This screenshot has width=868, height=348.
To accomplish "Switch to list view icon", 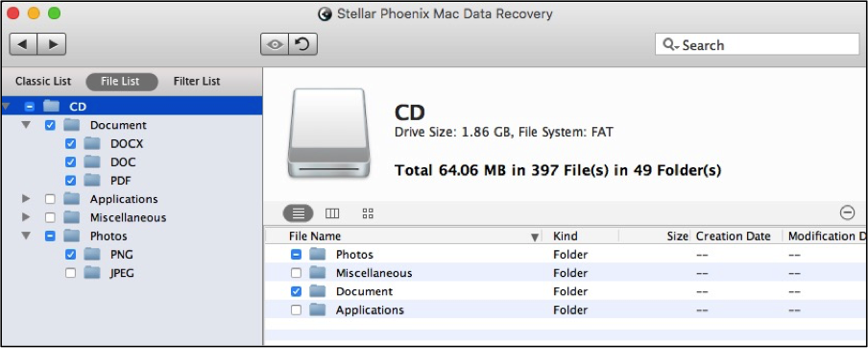I will (x=299, y=213).
